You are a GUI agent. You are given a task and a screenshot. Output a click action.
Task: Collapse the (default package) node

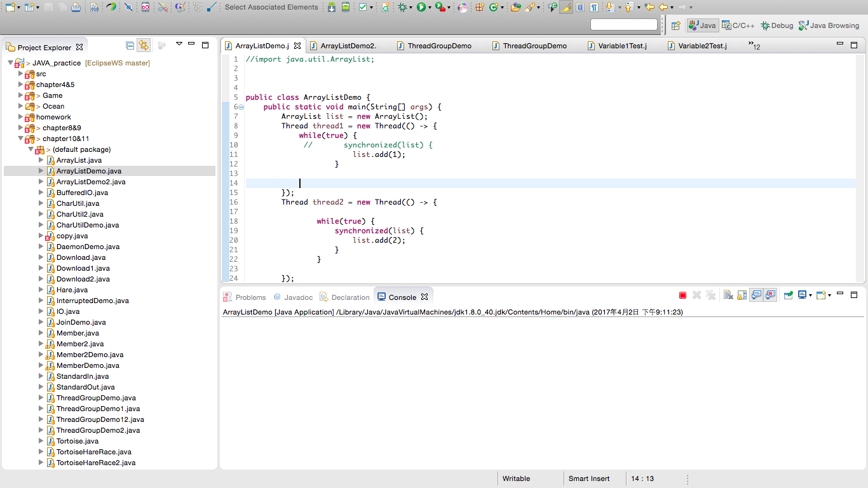(x=31, y=149)
